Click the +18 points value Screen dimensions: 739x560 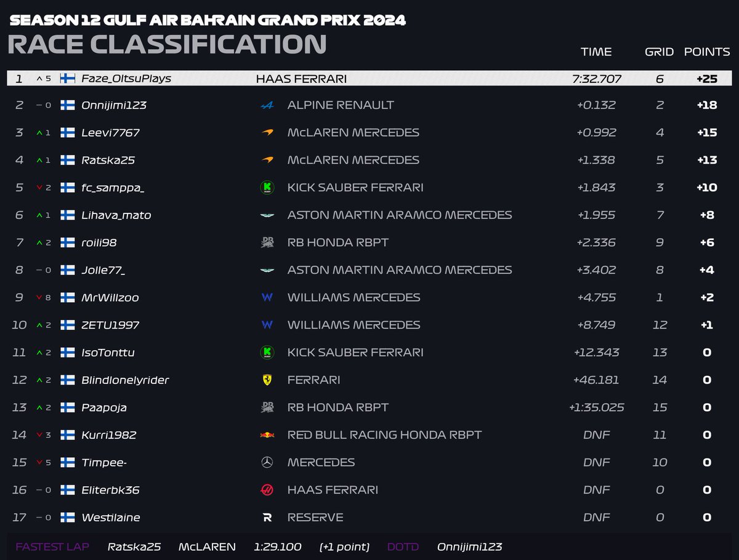706,105
